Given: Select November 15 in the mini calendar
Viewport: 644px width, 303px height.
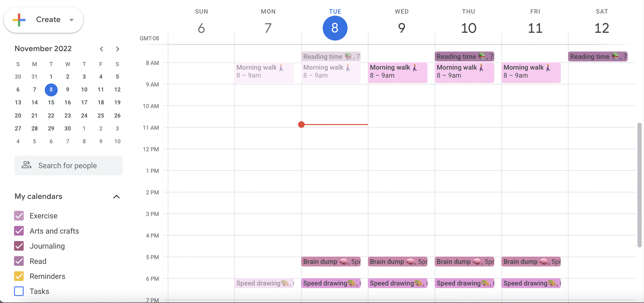Looking at the screenshot, I should [x=51, y=102].
